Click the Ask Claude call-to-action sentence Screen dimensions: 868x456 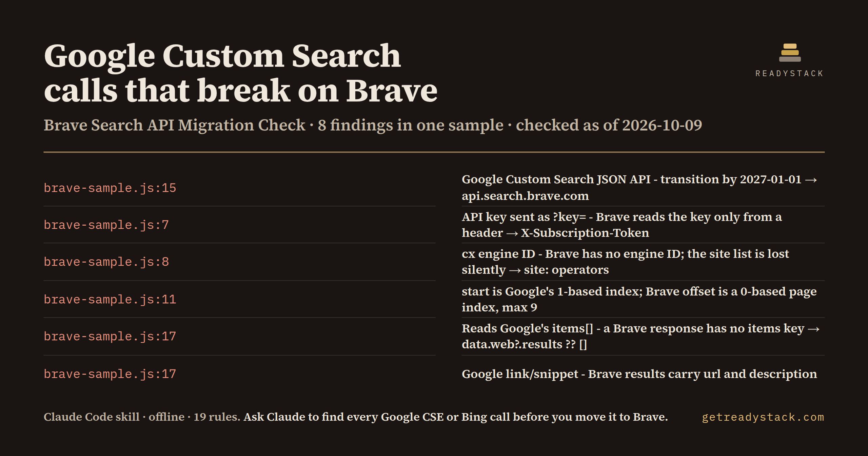pyautogui.click(x=455, y=417)
